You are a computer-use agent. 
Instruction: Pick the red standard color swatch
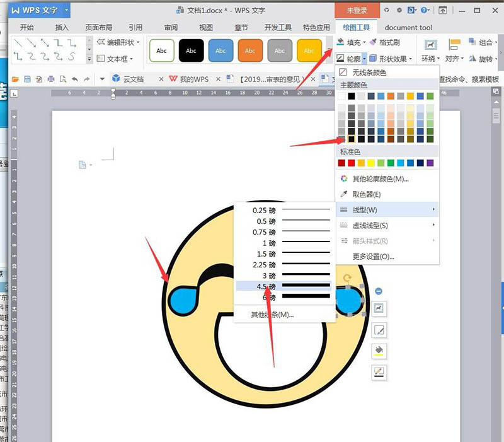[352, 163]
